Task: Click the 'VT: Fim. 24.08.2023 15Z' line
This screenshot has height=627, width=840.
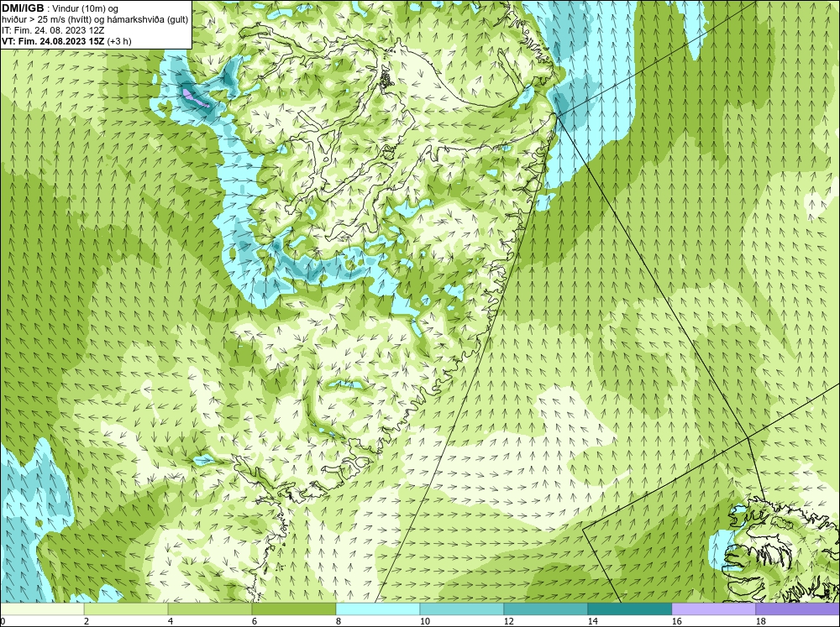Action: (53, 41)
